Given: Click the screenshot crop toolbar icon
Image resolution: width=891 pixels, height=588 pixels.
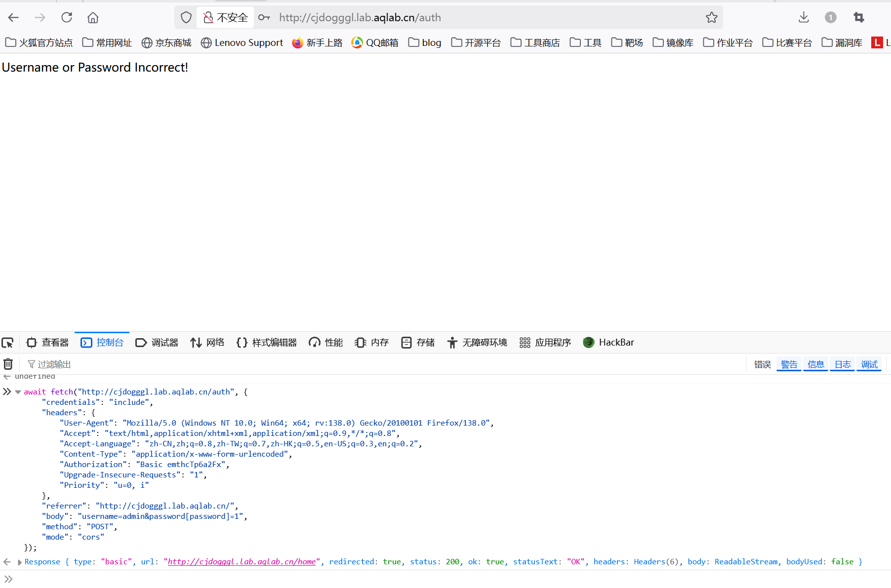Looking at the screenshot, I should tap(859, 18).
